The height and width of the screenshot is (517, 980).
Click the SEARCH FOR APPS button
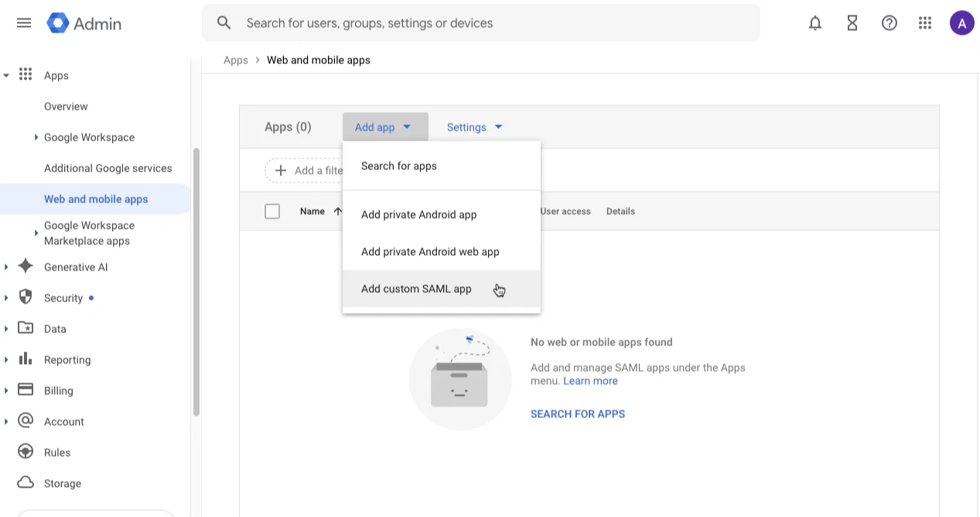point(578,413)
